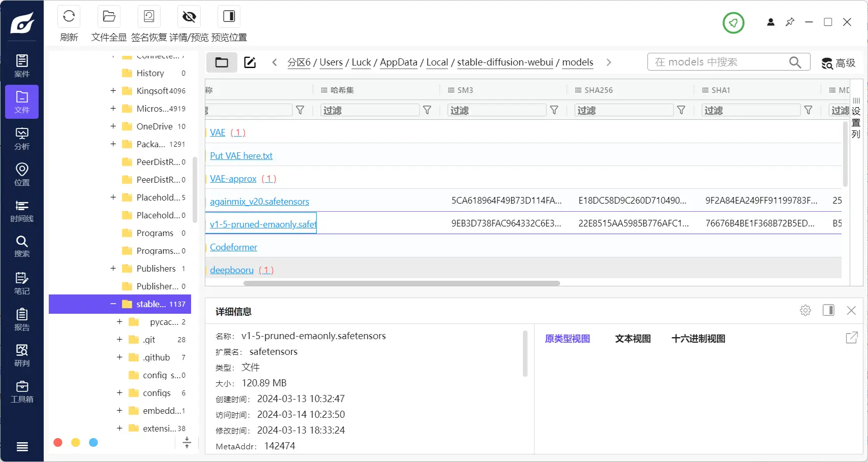Expand the Micros... tree folder
Viewport: 868px width, 462px height.
tap(113, 109)
